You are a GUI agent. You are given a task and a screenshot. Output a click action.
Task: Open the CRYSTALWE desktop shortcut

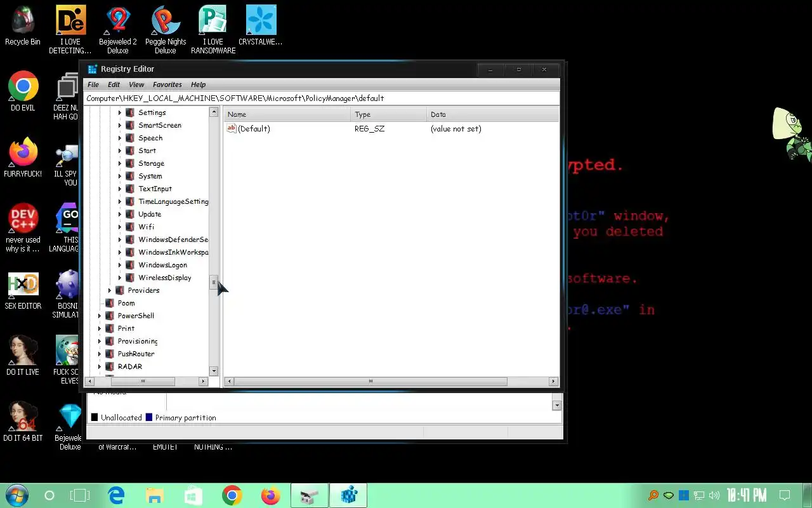(x=261, y=27)
